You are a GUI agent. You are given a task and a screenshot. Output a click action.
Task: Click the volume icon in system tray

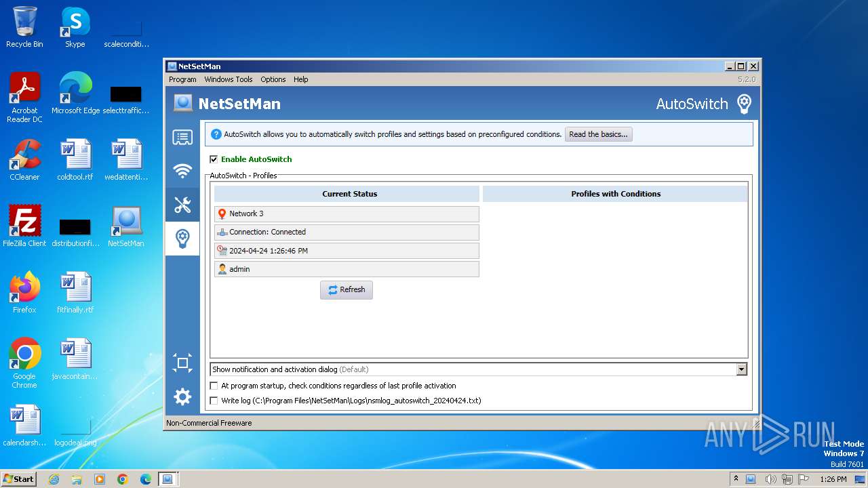772,479
